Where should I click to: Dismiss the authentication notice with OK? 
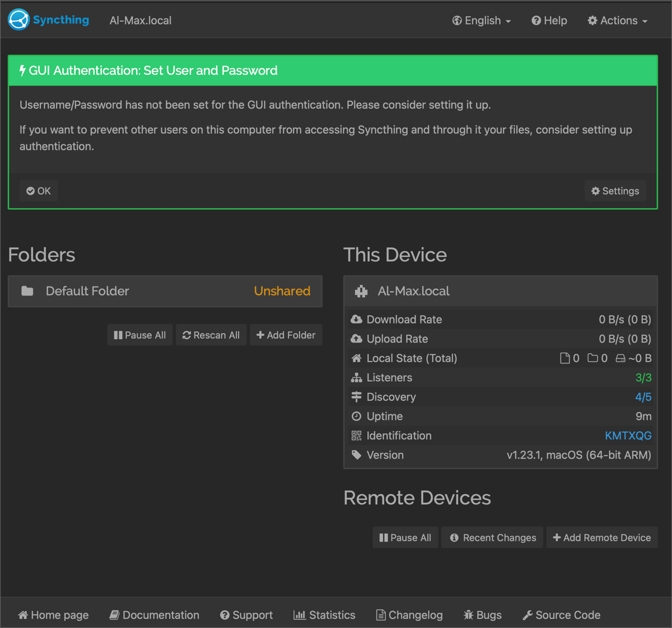click(39, 191)
